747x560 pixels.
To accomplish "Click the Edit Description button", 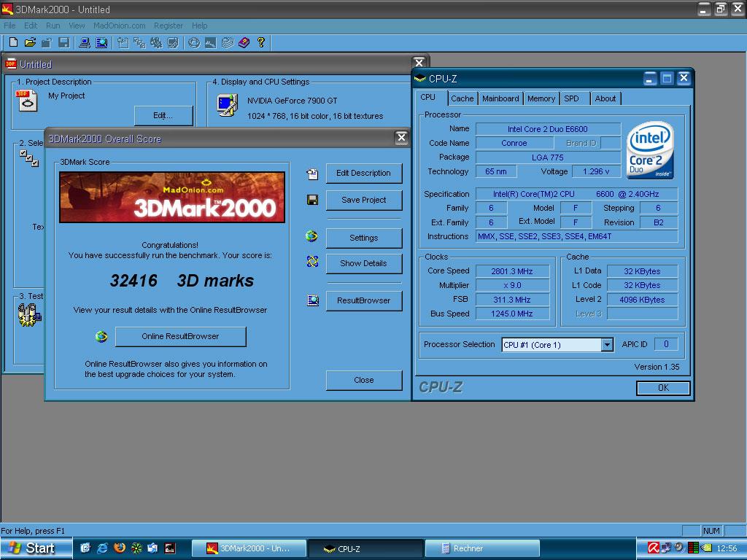I will (x=363, y=174).
